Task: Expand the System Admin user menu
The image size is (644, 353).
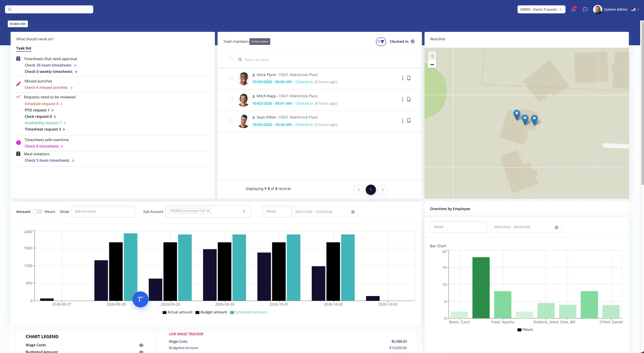Action: coord(616,10)
